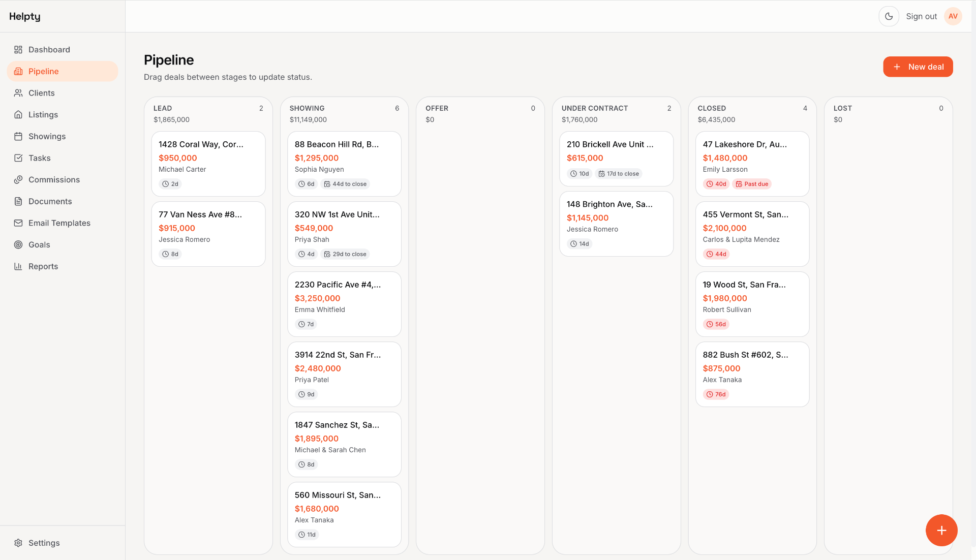The width and height of the screenshot is (976, 560).
Task: Go to Email Templates
Action: (63, 223)
